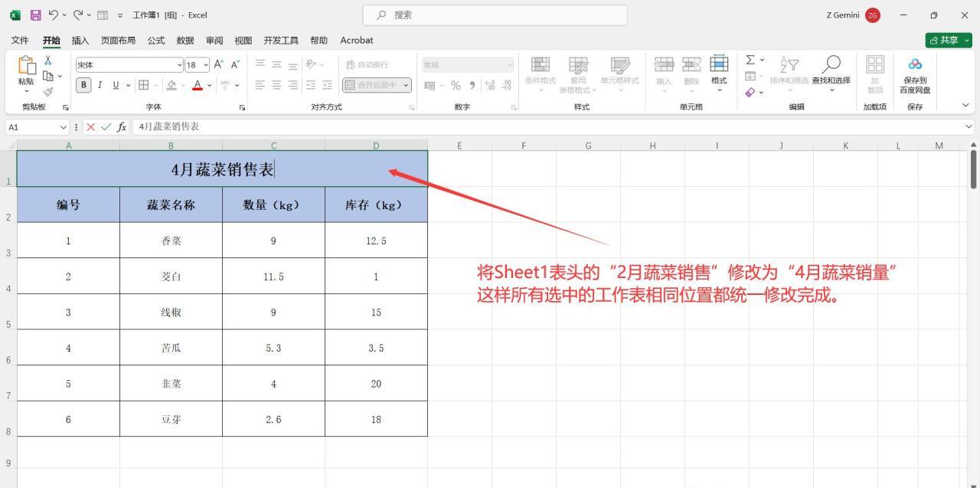Click AutoSum sigma icon
The height and width of the screenshot is (488, 980).
pos(750,60)
